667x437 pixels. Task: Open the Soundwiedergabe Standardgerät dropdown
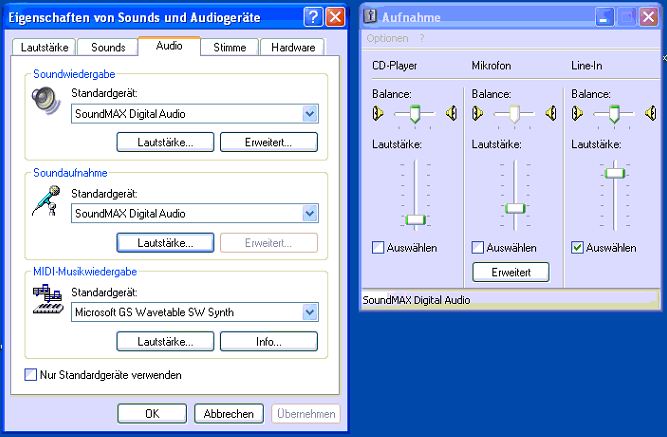(x=309, y=114)
